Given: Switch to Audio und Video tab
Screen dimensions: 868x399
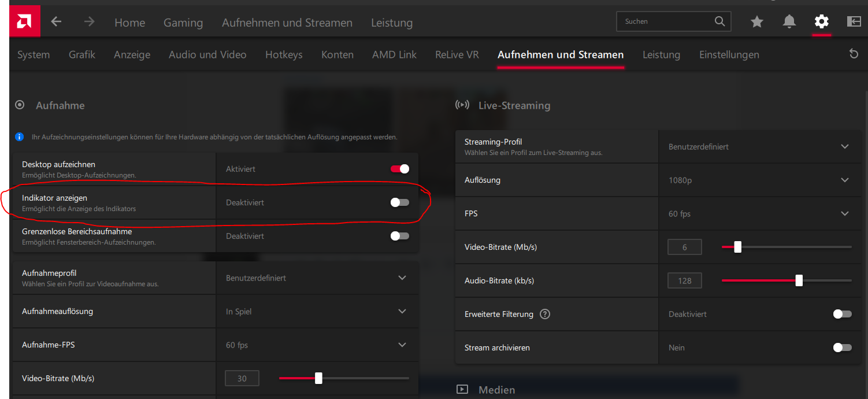Looking at the screenshot, I should [x=207, y=54].
